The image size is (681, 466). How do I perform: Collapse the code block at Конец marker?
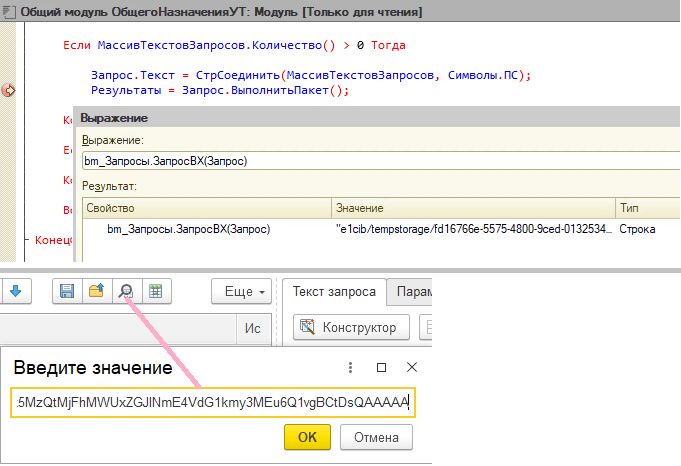click(27, 240)
